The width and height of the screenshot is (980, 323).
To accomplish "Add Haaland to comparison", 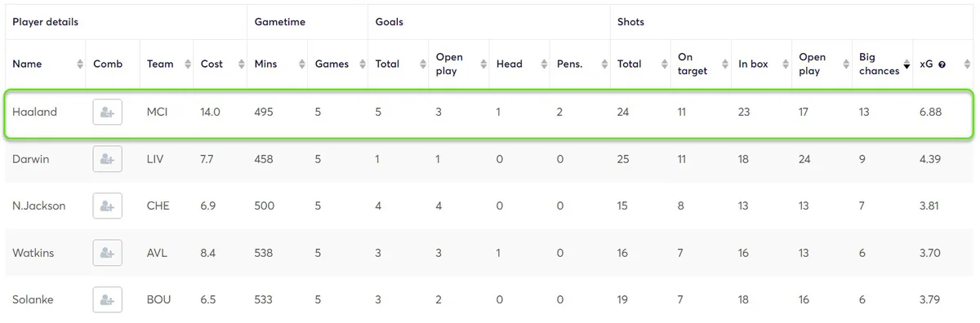I will tap(107, 112).
